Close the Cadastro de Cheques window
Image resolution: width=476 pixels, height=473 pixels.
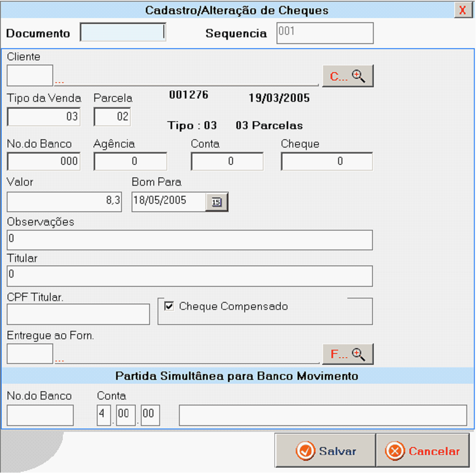point(463,10)
